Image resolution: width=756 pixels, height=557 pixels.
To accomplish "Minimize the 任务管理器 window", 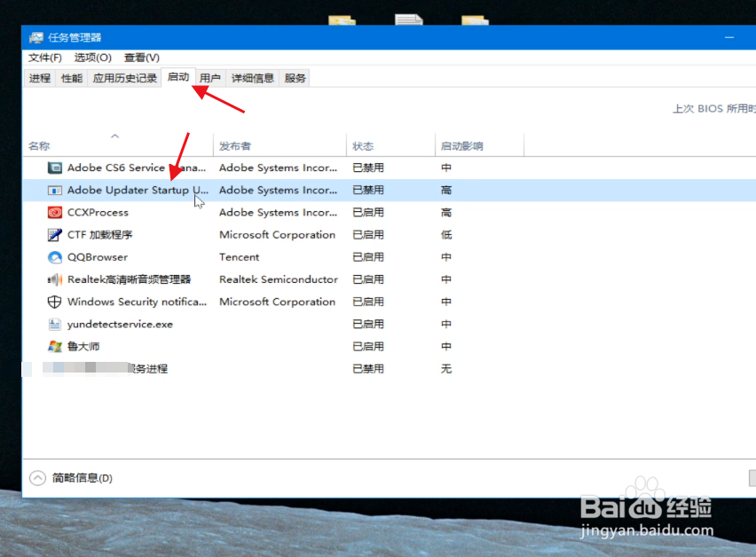I will pos(729,37).
